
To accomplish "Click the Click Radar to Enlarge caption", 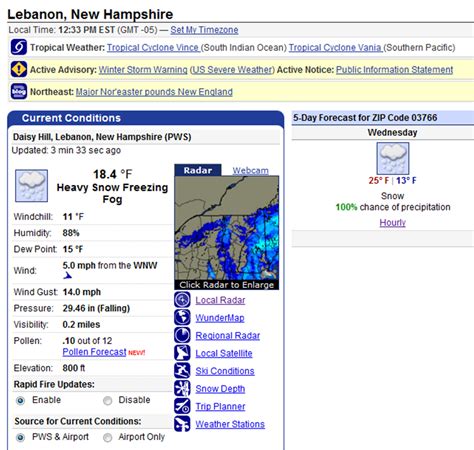I will coord(227,285).
